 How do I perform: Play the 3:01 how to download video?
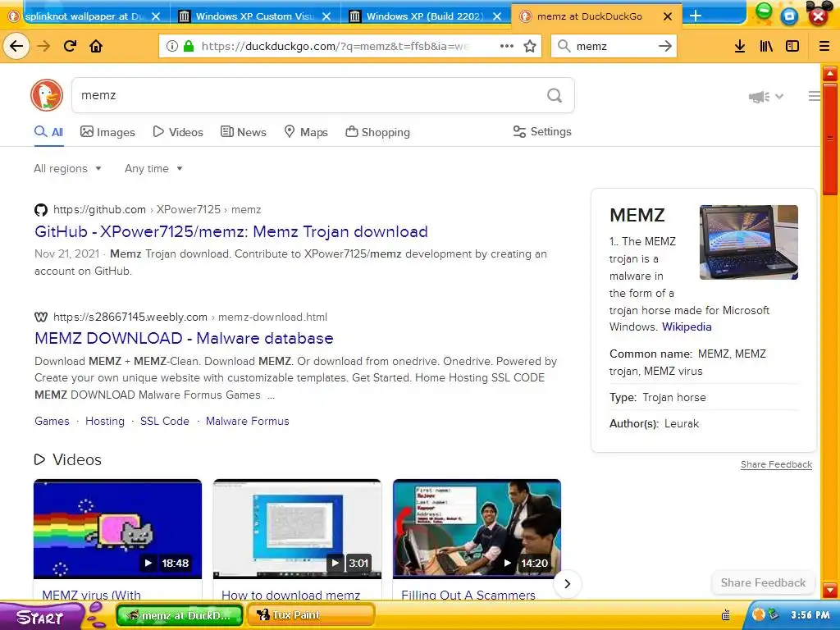(x=297, y=529)
